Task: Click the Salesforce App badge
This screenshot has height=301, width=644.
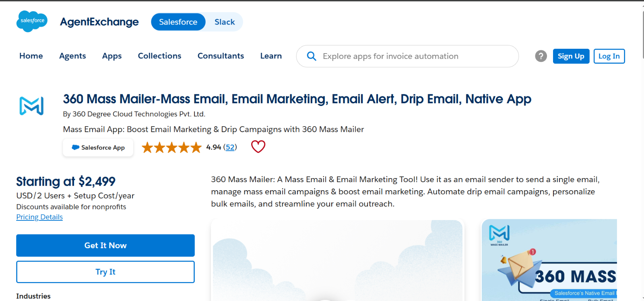Action: pyautogui.click(x=98, y=147)
